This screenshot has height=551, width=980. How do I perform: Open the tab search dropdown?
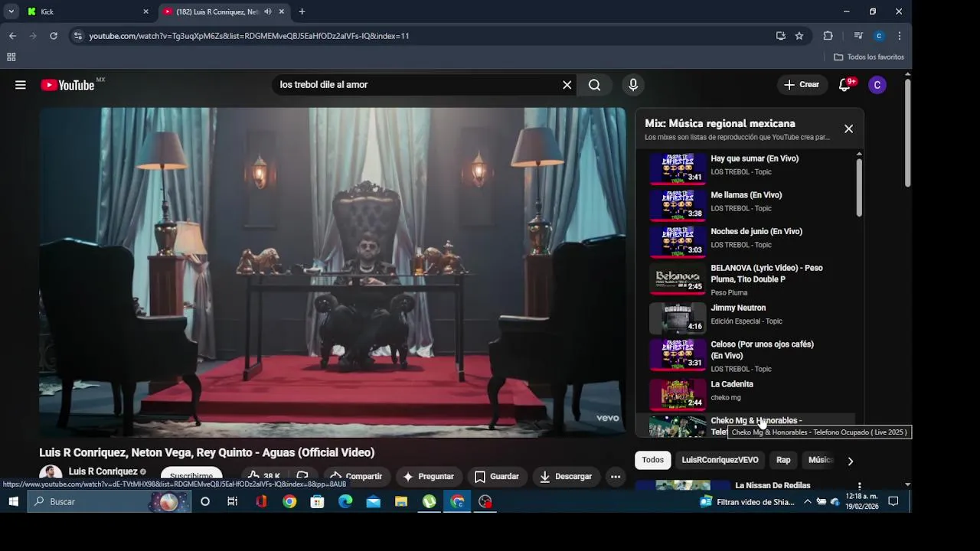[11, 11]
